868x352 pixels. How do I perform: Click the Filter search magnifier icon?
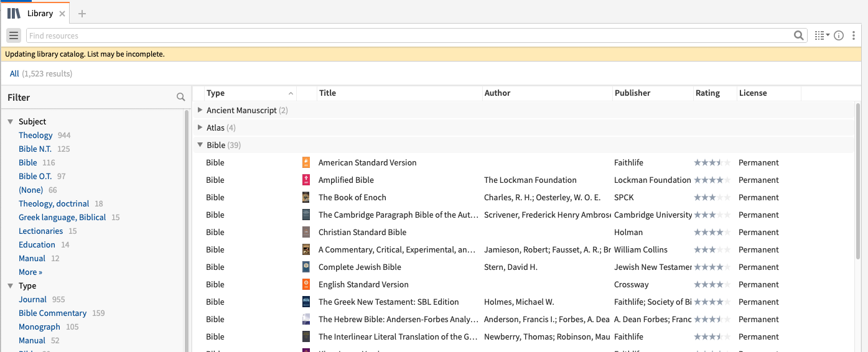(x=180, y=97)
